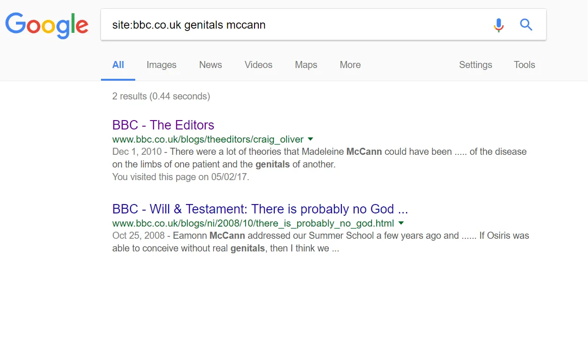Click the Google logo
The height and width of the screenshot is (364, 588).
tap(46, 25)
